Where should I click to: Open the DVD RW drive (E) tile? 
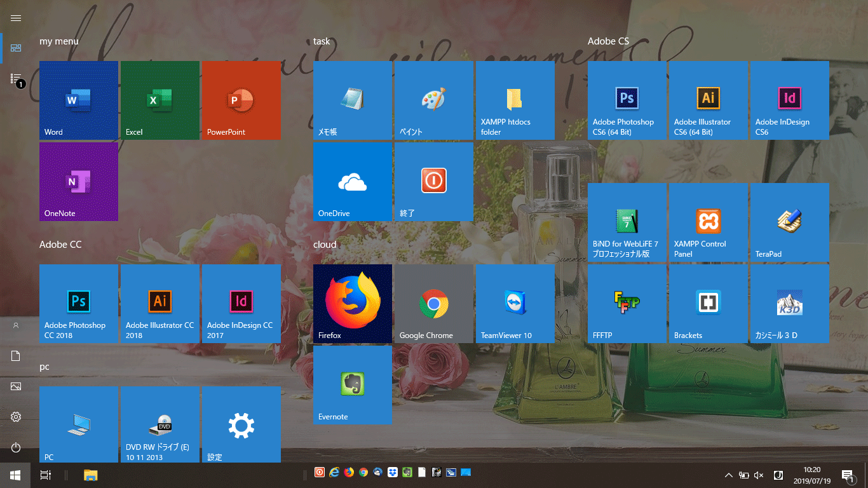click(x=160, y=424)
